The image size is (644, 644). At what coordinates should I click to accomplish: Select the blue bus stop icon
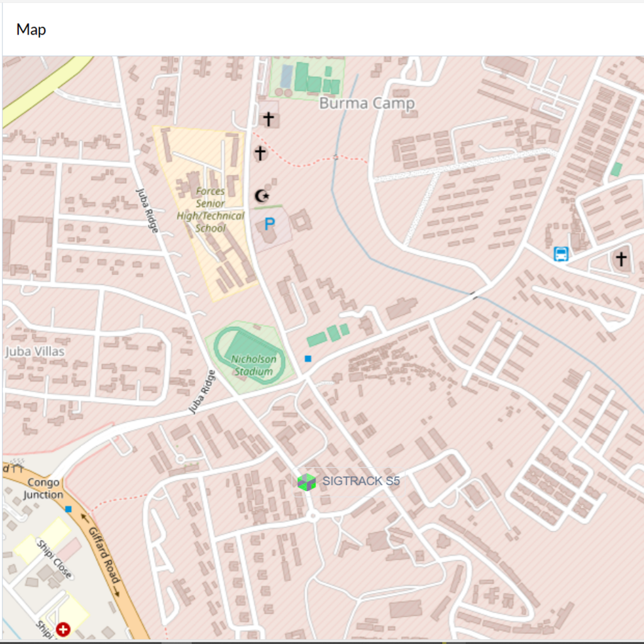click(561, 254)
